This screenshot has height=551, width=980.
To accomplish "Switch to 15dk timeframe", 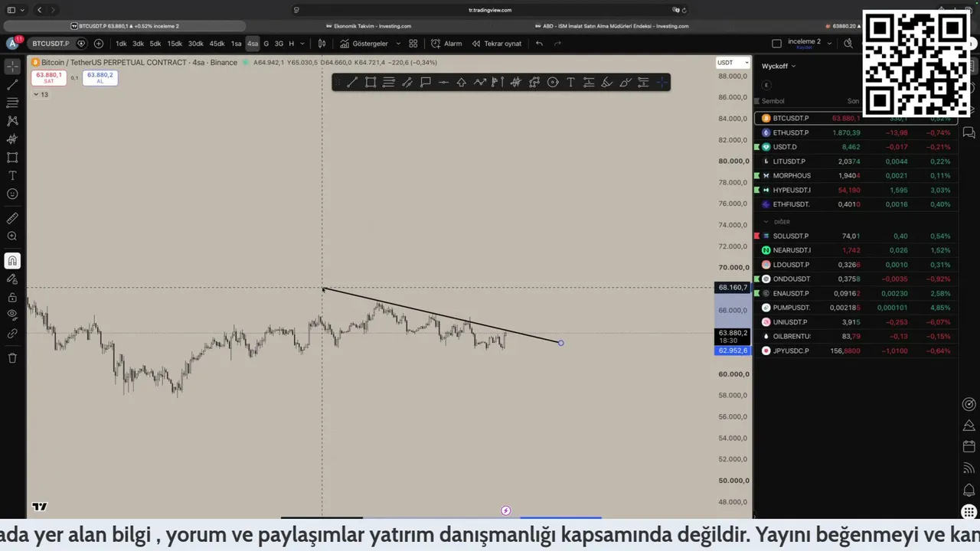I will click(x=175, y=44).
